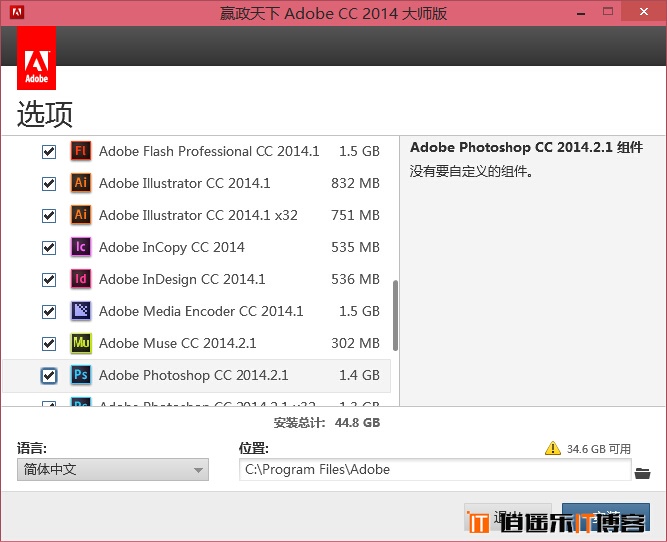This screenshot has width=667, height=542.
Task: Click the 832 MB size value
Action: pyautogui.click(x=356, y=183)
